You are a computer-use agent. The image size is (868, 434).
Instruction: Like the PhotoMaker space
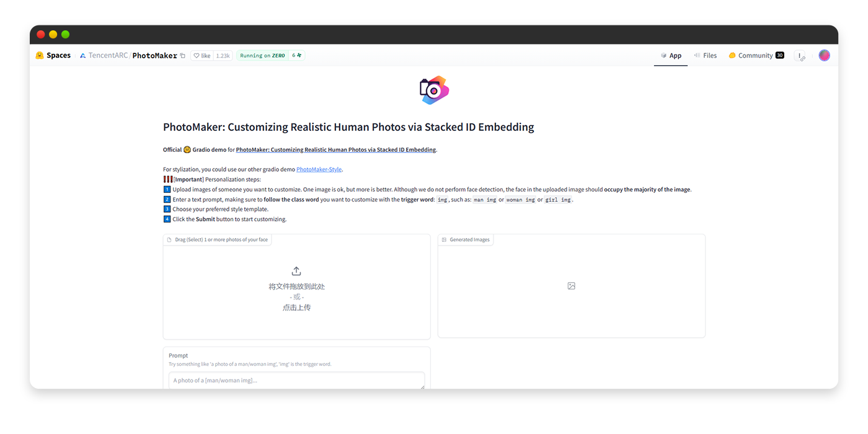tap(202, 55)
